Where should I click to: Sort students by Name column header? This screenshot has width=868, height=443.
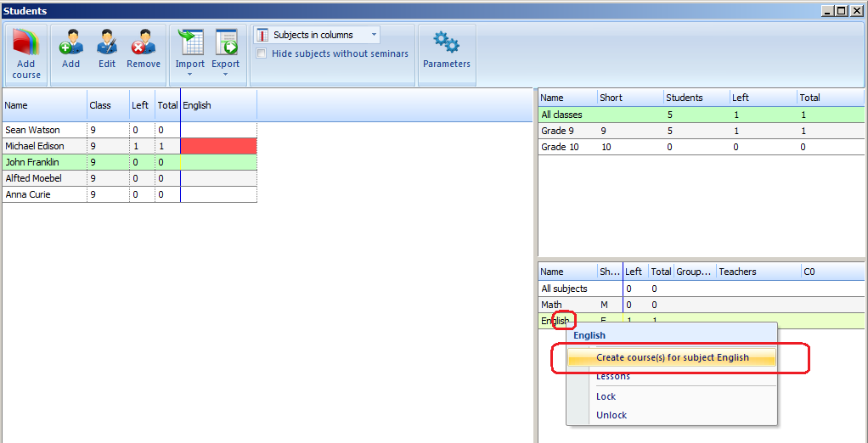click(44, 105)
